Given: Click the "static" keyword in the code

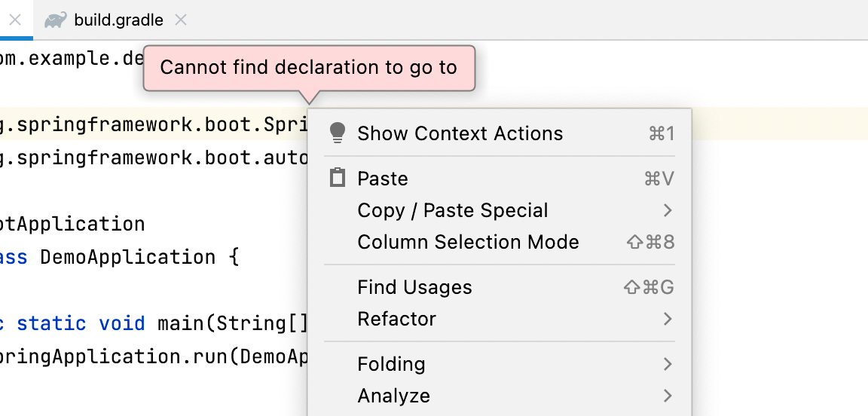Looking at the screenshot, I should coord(51,323).
